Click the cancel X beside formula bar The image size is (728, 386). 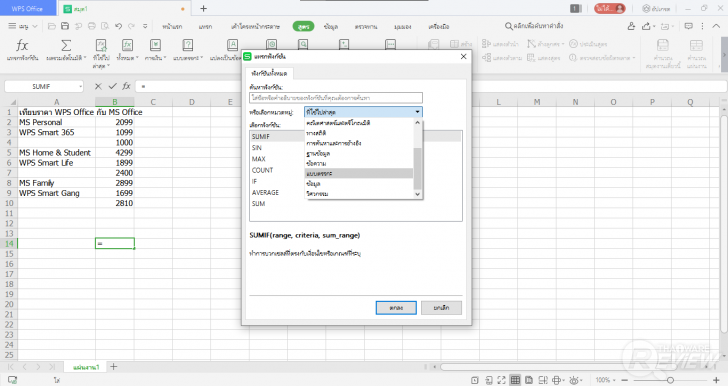click(98, 86)
